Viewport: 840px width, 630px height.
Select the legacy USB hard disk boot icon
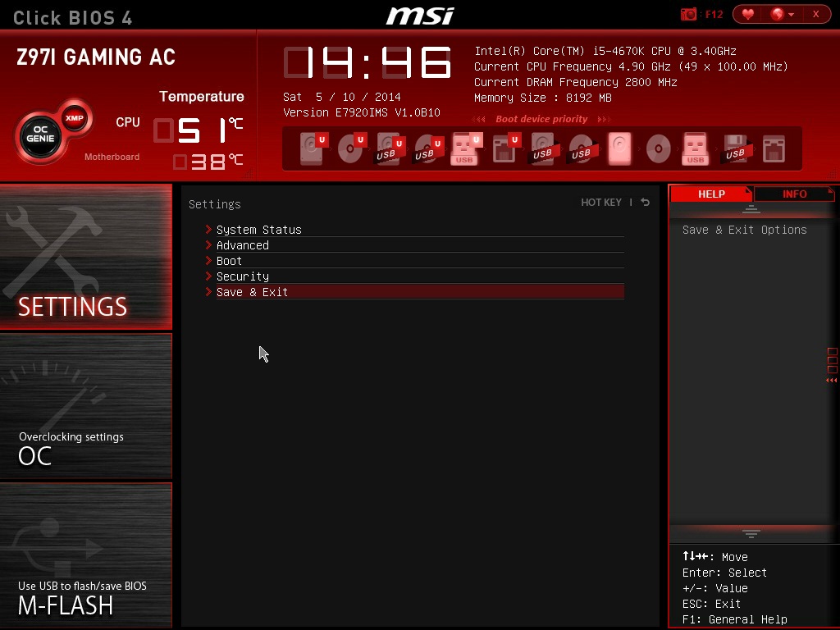(x=543, y=148)
